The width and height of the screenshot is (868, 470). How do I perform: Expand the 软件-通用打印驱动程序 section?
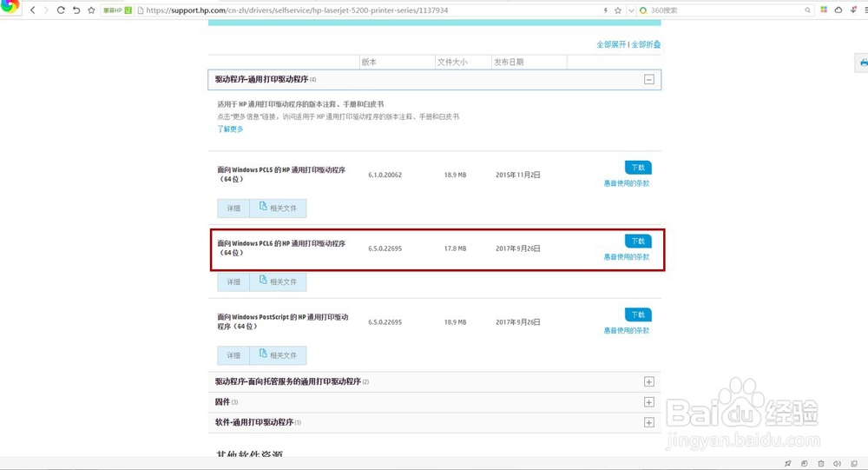coord(648,423)
